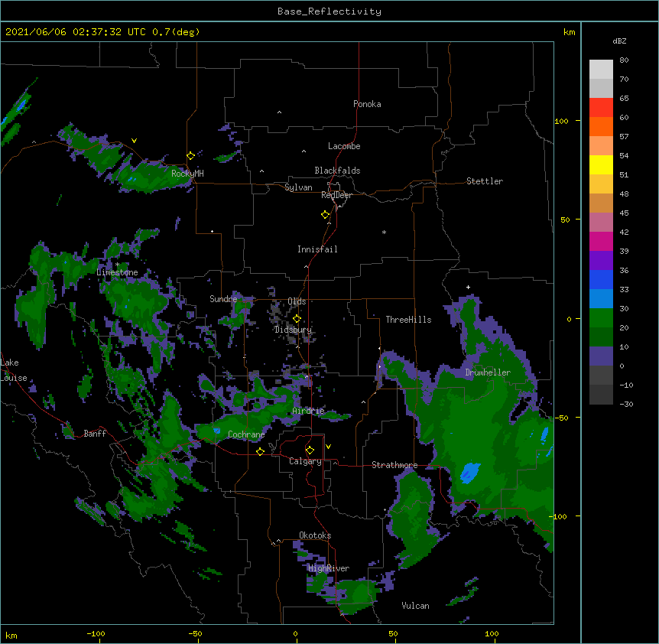The image size is (659, 644).
Task: Click the yellow diamond marker beside RockyMH
Action: pyautogui.click(x=190, y=156)
